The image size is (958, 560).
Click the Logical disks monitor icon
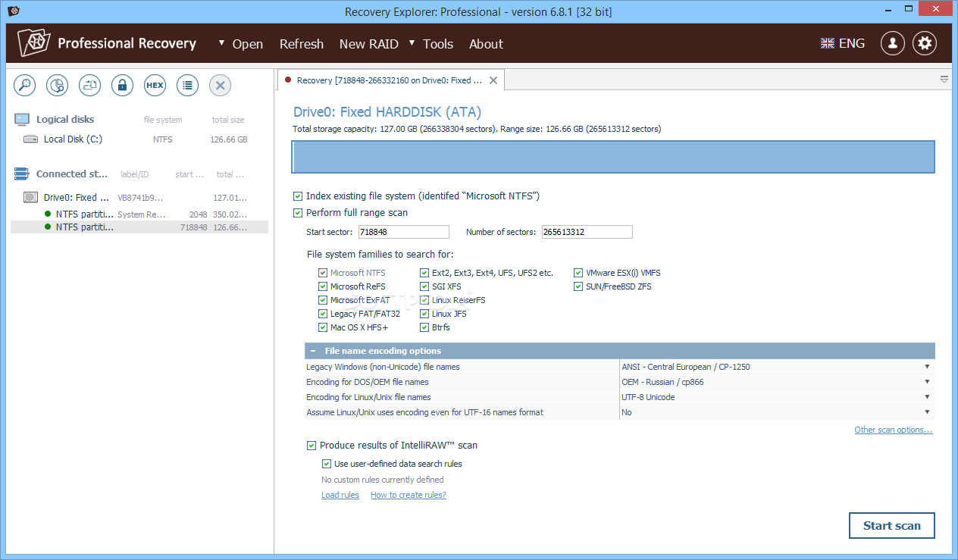click(23, 120)
